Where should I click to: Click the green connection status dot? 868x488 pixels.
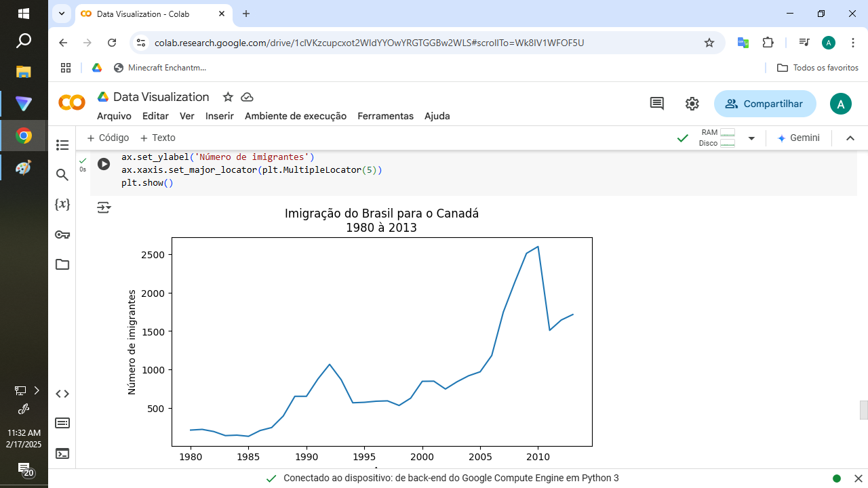pos(837,479)
